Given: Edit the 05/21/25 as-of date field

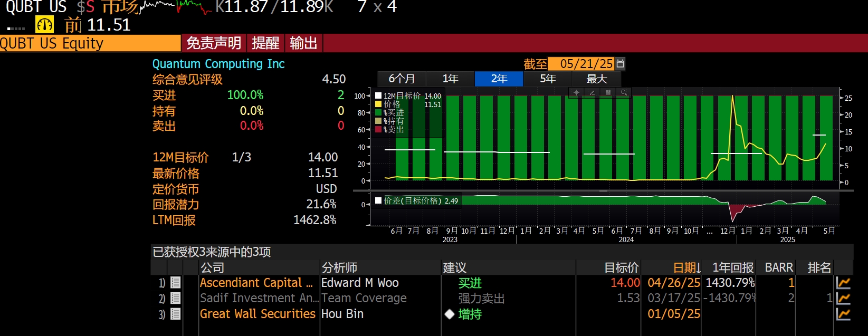Looking at the screenshot, I should pyautogui.click(x=581, y=64).
